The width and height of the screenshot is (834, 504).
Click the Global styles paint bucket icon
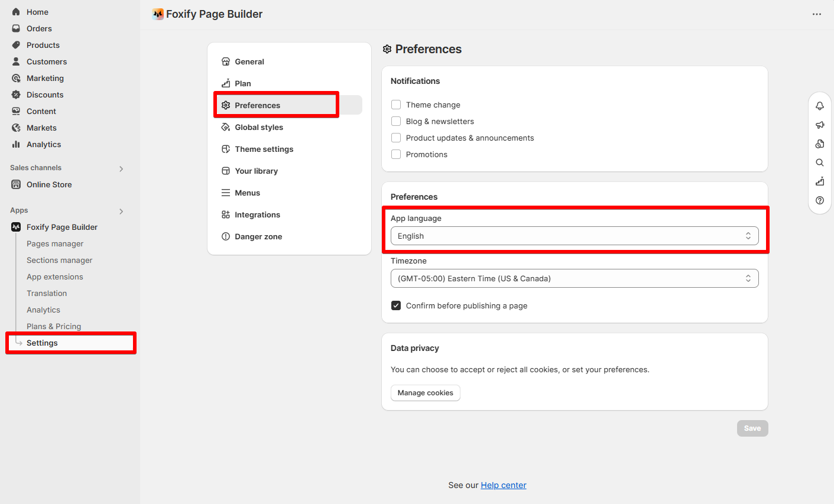pyautogui.click(x=226, y=127)
